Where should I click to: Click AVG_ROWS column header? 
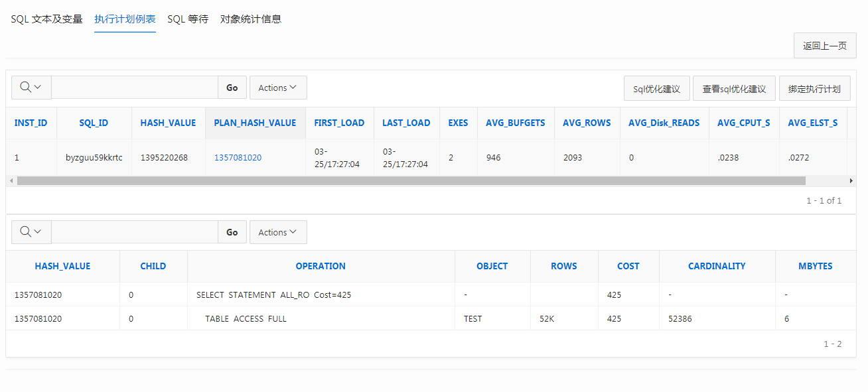click(x=587, y=123)
